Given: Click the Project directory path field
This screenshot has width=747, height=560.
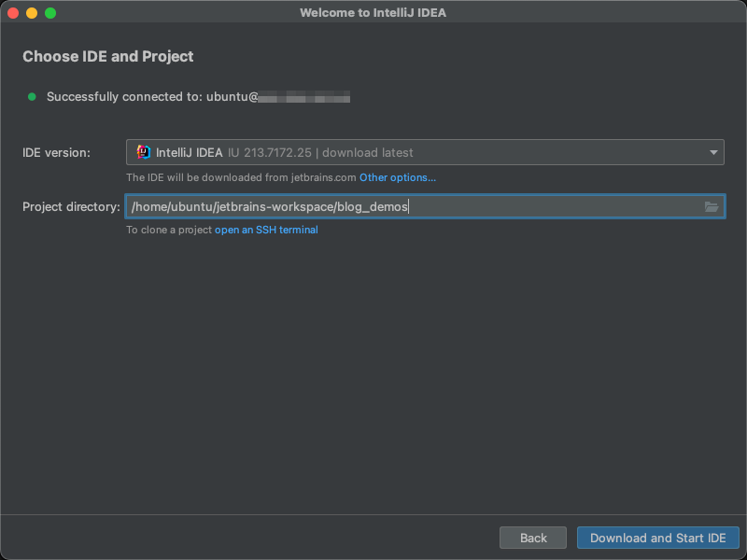Looking at the screenshot, I should click(x=425, y=206).
